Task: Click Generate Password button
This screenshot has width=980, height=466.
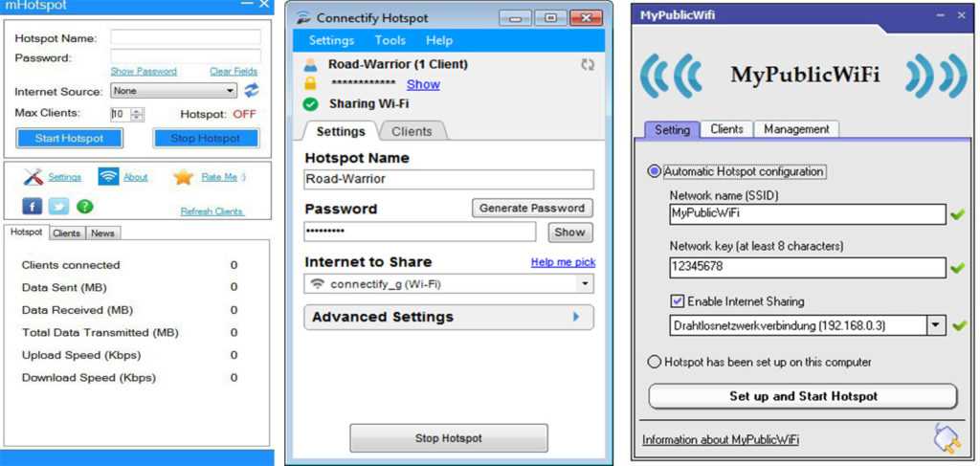Action: pyautogui.click(x=532, y=208)
